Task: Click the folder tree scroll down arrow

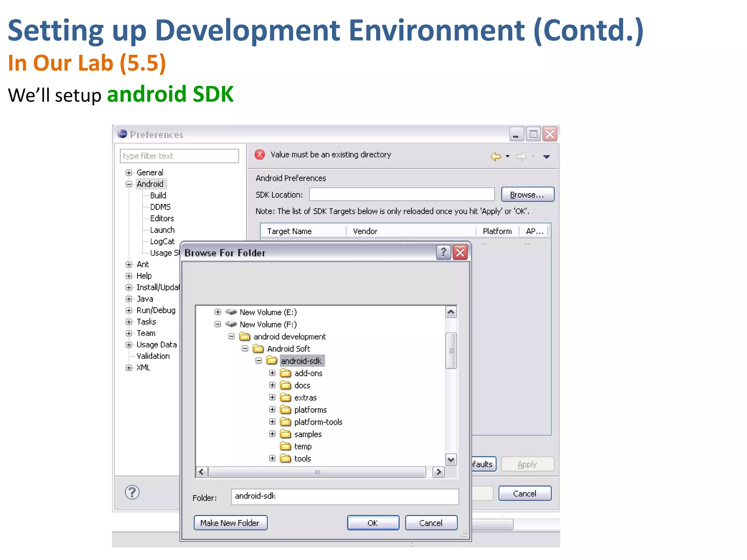Action: 451,459
